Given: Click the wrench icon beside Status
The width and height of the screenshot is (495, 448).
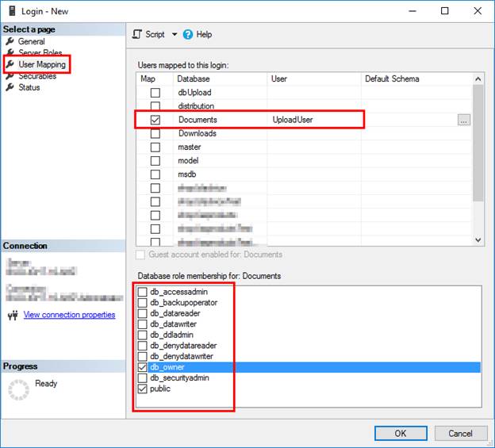Looking at the screenshot, I should [x=10, y=87].
